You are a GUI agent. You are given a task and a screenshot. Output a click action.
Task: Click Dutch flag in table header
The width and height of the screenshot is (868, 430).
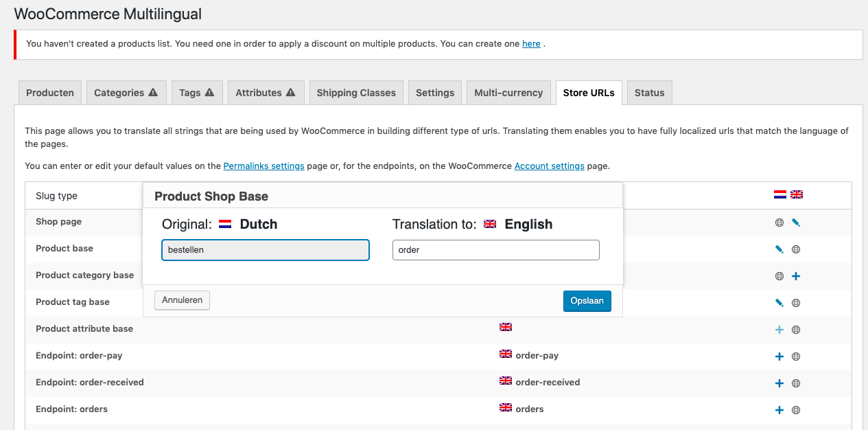tap(780, 194)
